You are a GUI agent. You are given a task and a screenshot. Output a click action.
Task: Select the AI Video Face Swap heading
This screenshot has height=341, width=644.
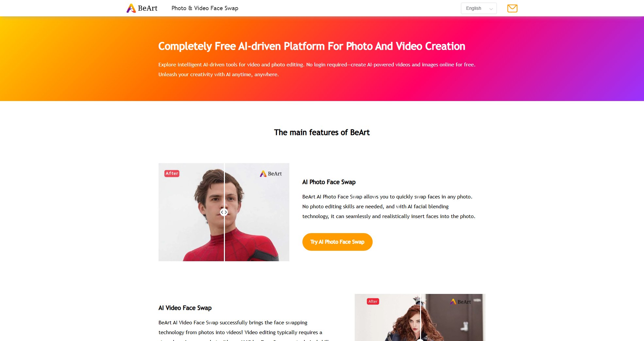(185, 308)
